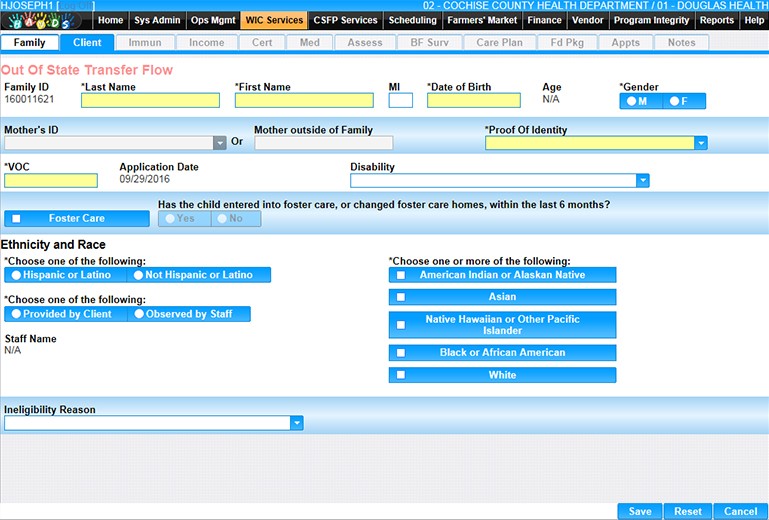
Task: Enable the Foster Care checkbox
Action: click(x=16, y=219)
